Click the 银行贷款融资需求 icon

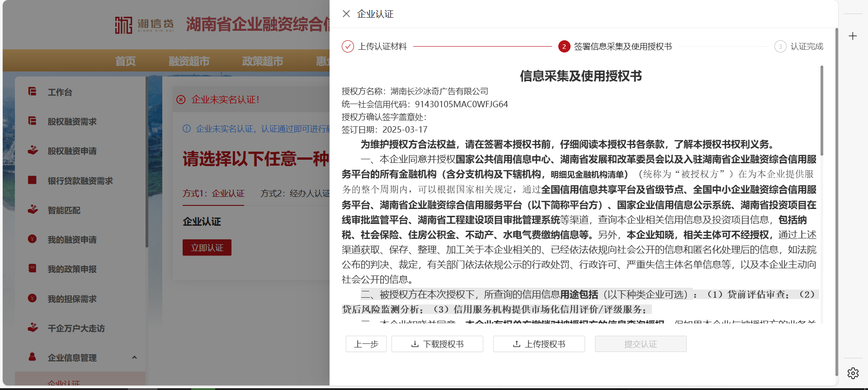[32, 180]
